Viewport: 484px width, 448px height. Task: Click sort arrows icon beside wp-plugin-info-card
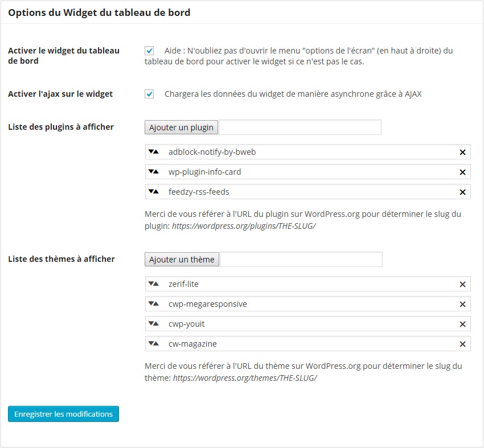(x=153, y=171)
